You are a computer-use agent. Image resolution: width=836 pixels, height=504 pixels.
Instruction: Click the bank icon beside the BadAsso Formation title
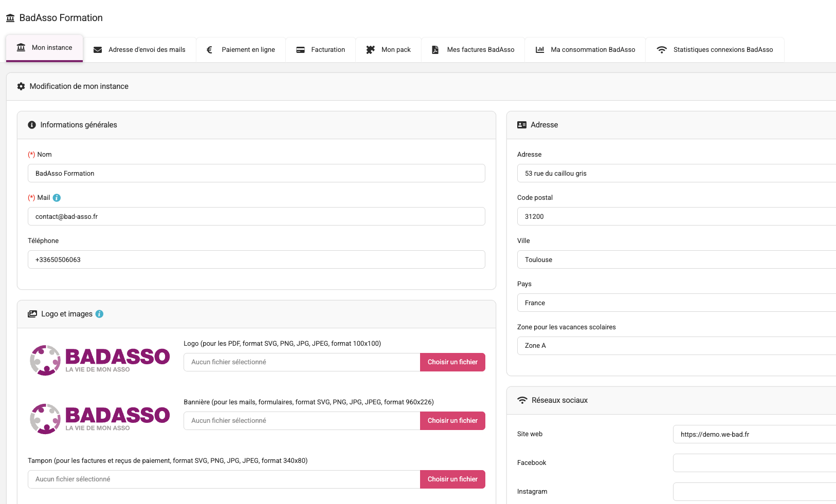point(10,18)
